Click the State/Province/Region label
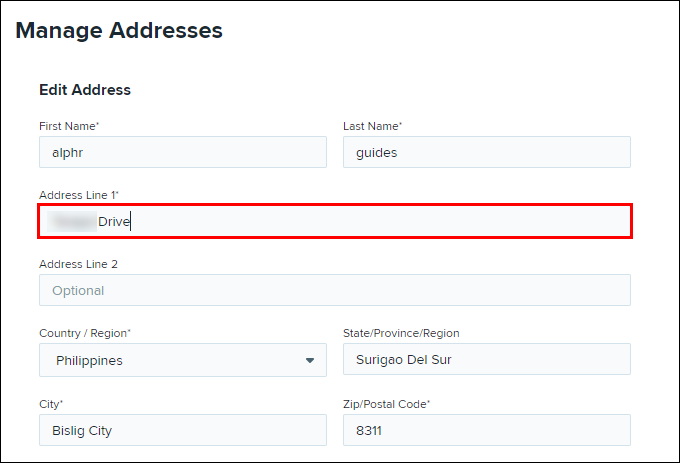This screenshot has height=463, width=680. coord(400,333)
